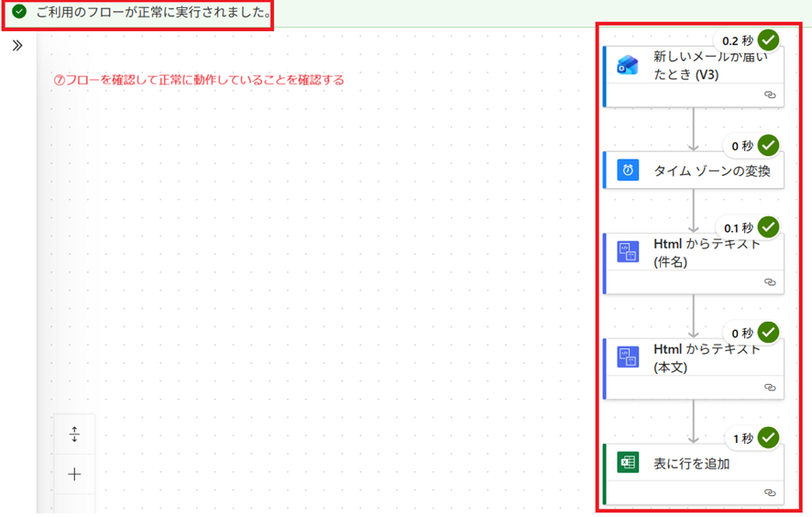This screenshot has width=812, height=517.
Task: Click the fit-to-view vertical arrows button
Action: [75, 434]
